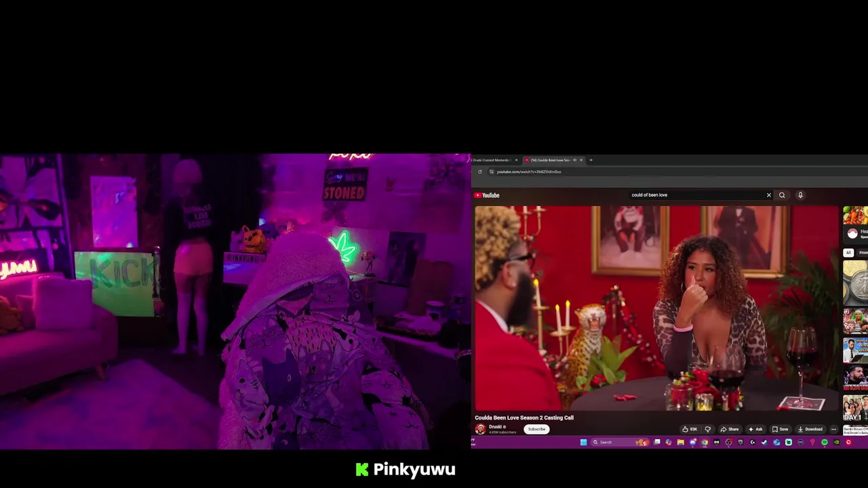Image resolution: width=868 pixels, height=488 pixels.
Task: Click the browser address bar URL
Action: [x=529, y=171]
